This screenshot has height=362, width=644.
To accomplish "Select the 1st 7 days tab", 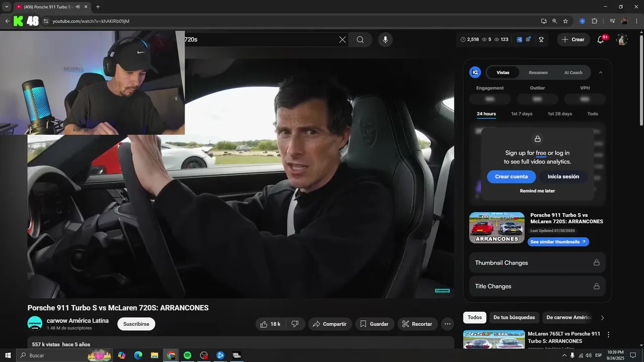I will 522,114.
